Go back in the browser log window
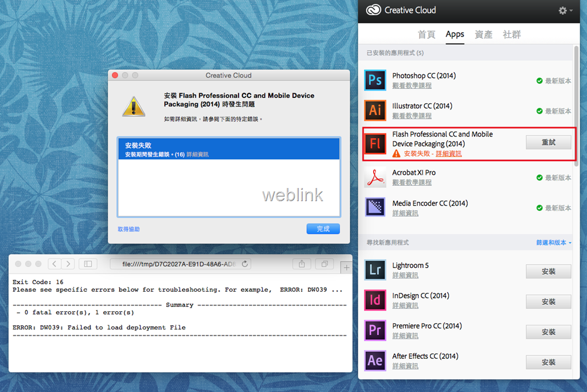Screen dimensions: 587x392 coord(54,264)
